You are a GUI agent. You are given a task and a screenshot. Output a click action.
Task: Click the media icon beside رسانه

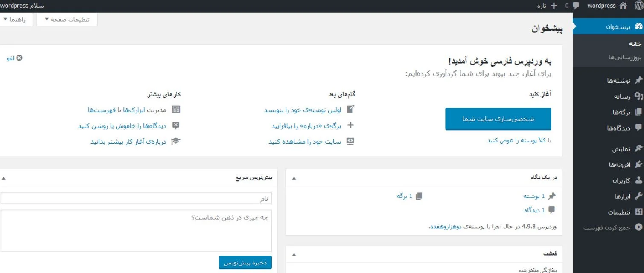click(638, 96)
